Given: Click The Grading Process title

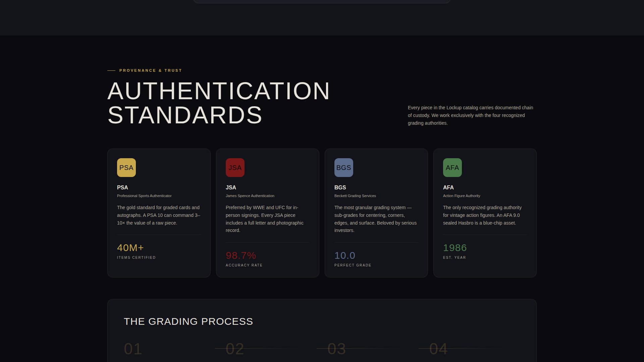Looking at the screenshot, I should point(188,321).
